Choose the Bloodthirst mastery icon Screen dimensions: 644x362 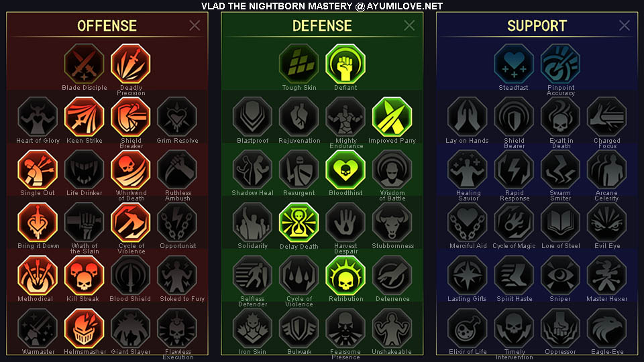point(345,170)
